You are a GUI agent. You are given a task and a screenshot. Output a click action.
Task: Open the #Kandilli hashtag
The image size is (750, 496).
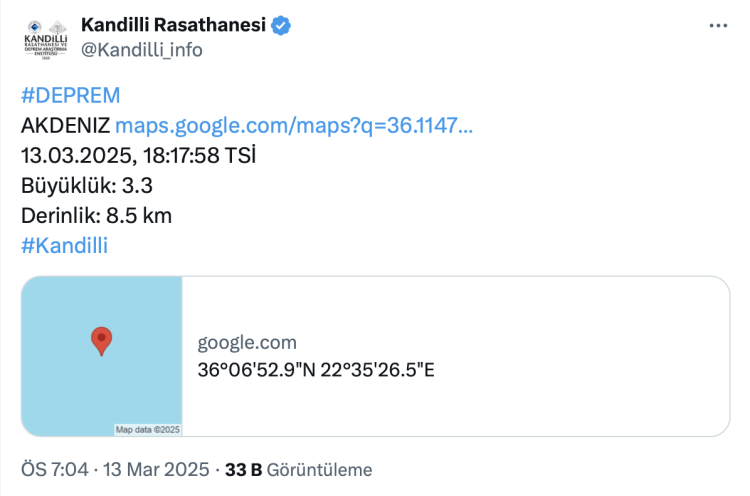click(64, 245)
